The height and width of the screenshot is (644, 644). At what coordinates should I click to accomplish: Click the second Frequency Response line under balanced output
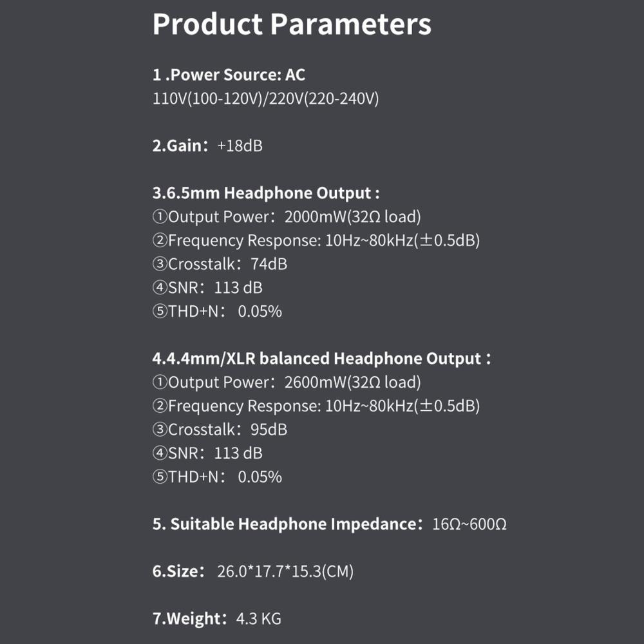click(316, 406)
